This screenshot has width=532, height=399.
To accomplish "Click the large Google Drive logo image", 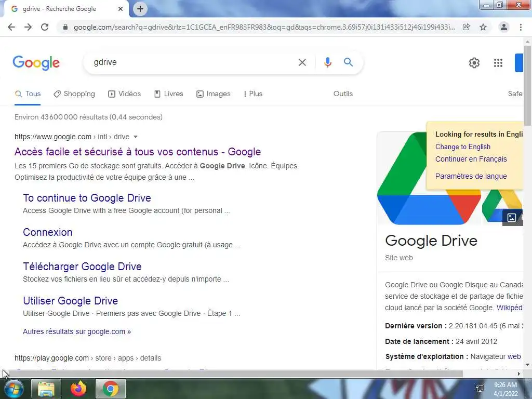I will pos(429,178).
